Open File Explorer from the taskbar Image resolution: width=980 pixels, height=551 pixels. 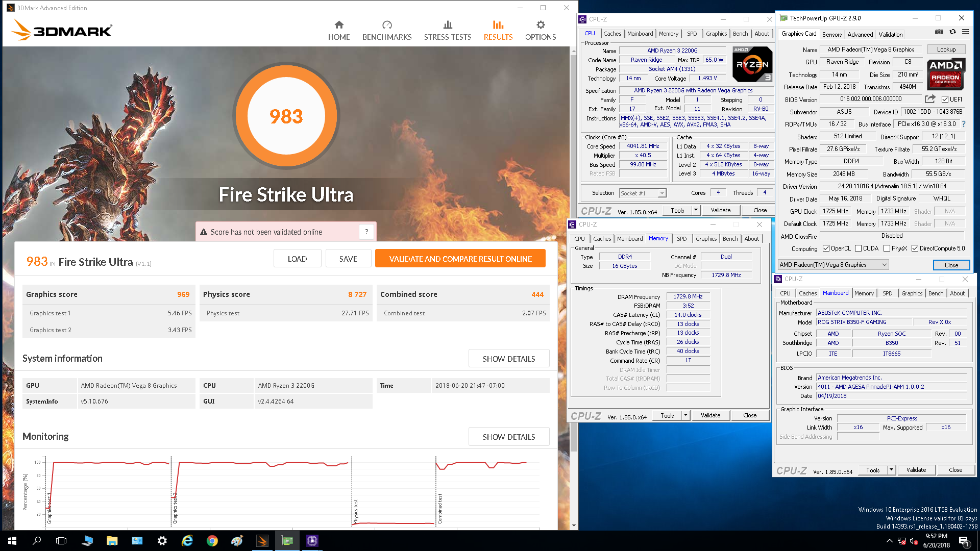click(x=112, y=541)
